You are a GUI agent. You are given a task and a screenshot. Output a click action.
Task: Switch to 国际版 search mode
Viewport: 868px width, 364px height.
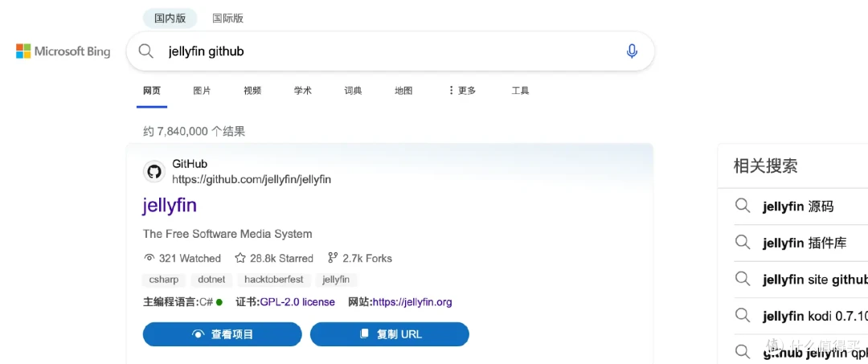pyautogui.click(x=227, y=18)
